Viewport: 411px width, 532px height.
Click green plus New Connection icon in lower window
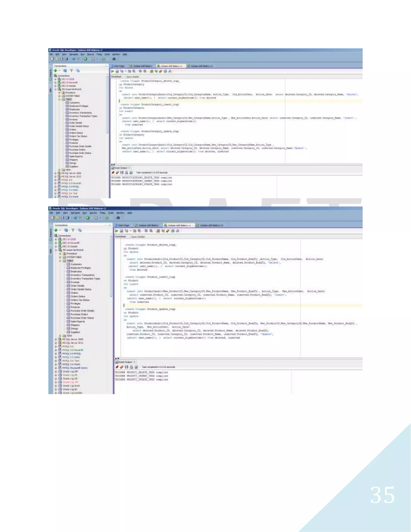(x=56, y=230)
